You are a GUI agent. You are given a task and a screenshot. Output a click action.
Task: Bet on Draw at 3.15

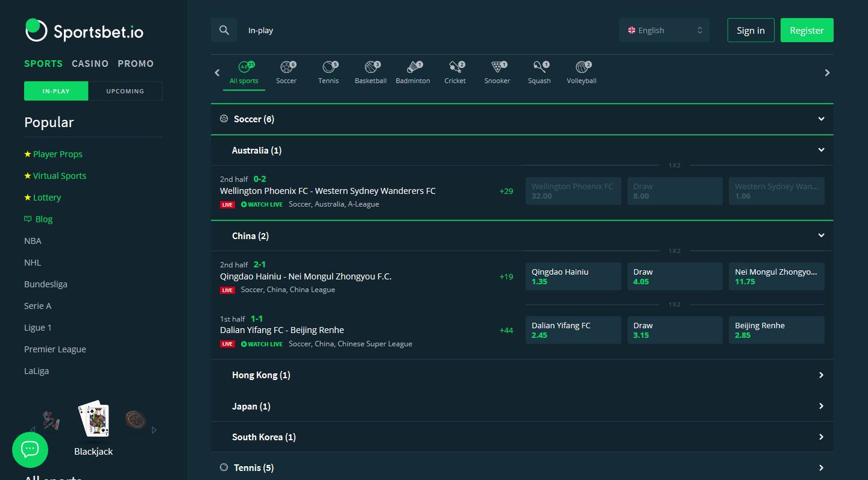675,330
